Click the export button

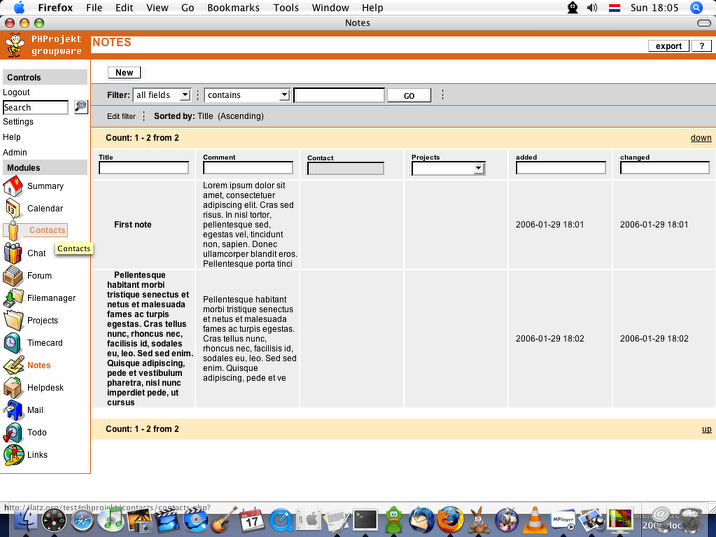tap(668, 46)
